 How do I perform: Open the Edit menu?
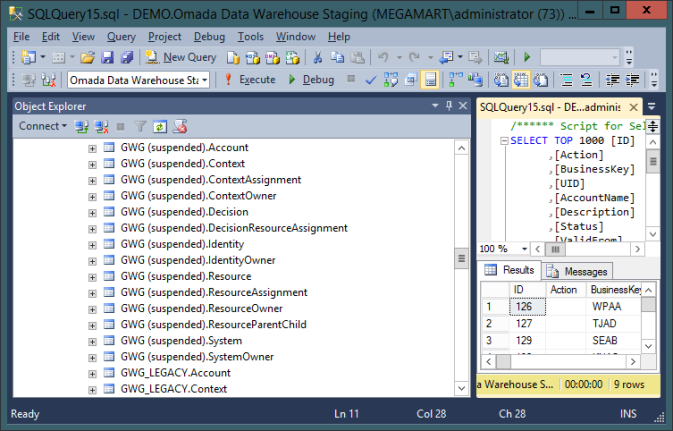coord(51,37)
